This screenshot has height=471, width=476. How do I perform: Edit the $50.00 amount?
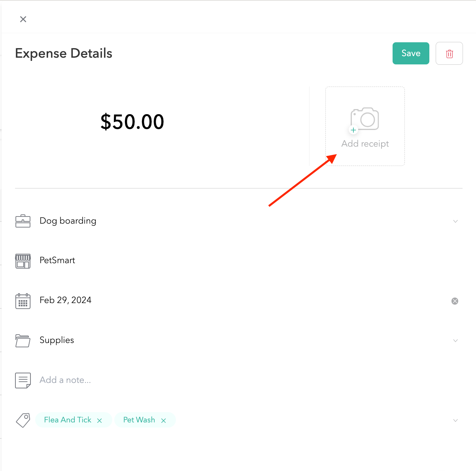(132, 122)
